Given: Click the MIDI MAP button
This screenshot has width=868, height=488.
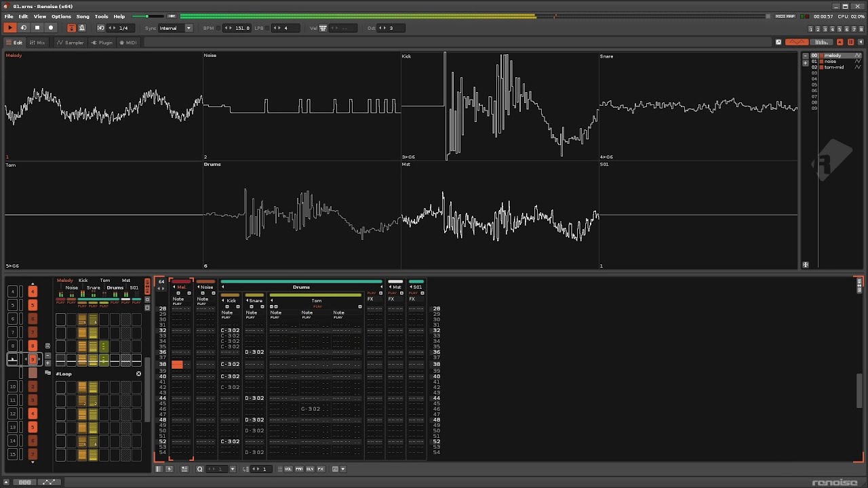Looking at the screenshot, I should [785, 16].
